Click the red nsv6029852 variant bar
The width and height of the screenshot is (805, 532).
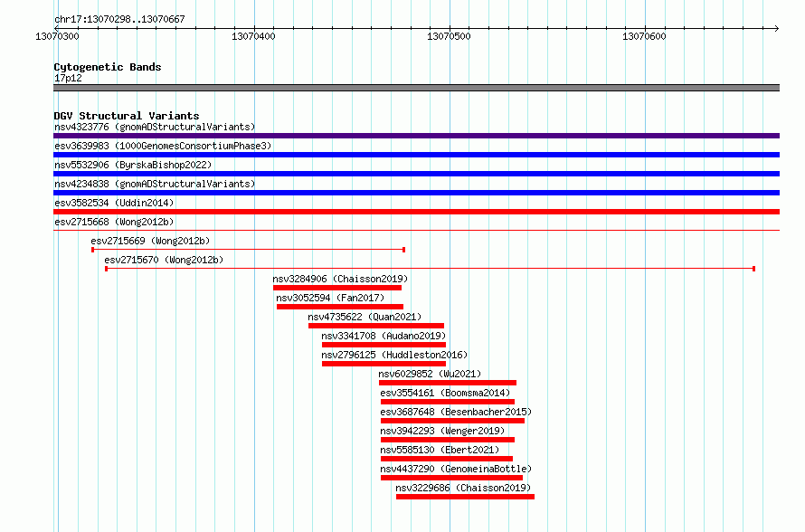tap(448, 383)
